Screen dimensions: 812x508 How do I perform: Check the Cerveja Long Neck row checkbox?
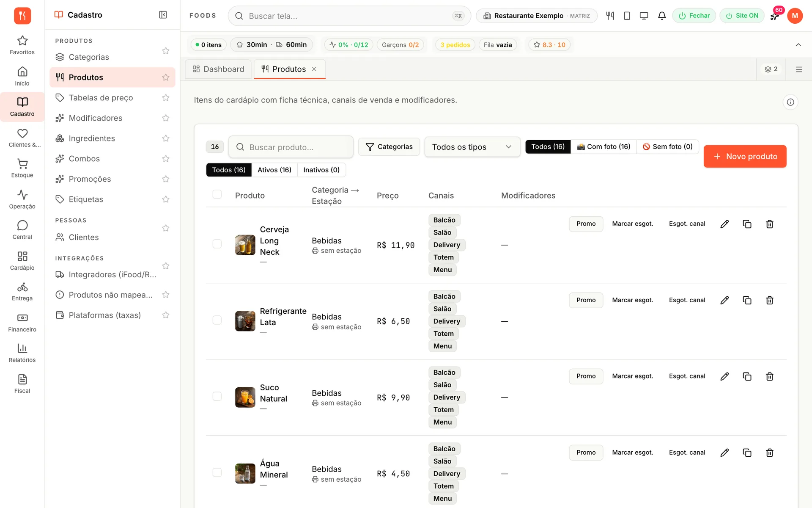click(x=217, y=244)
